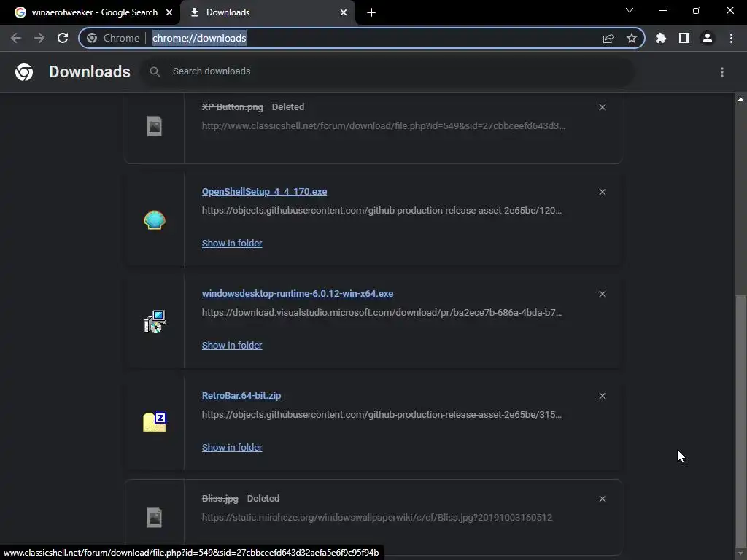Click the Chrome site info chip

point(113,38)
